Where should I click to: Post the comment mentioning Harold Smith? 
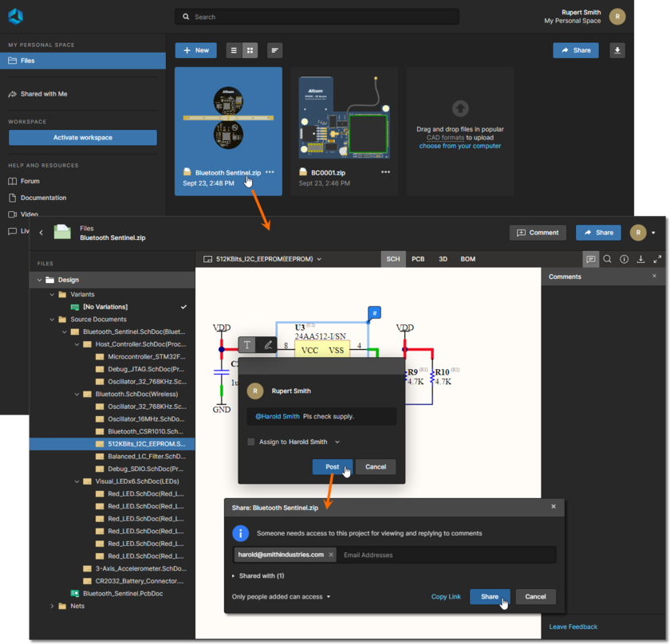click(332, 466)
